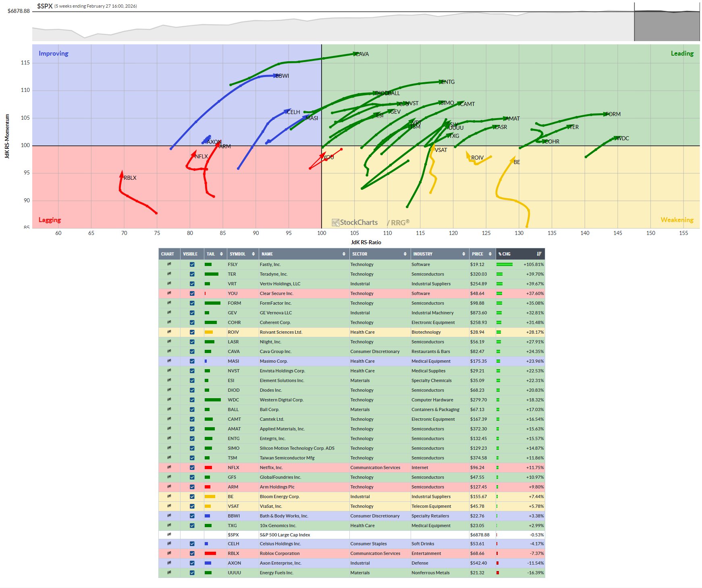The height and width of the screenshot is (588, 702).
Task: Open the chart icon for the CAVA row
Action: 169,351
